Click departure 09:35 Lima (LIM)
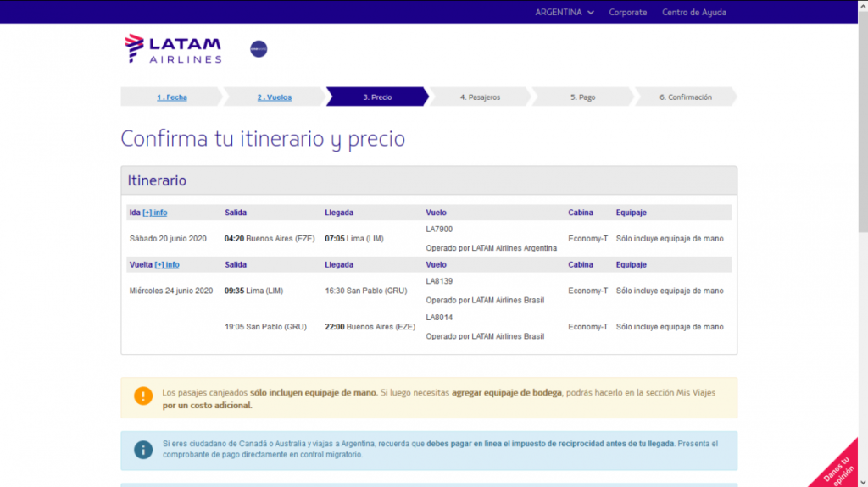The image size is (868, 487). pyautogui.click(x=253, y=291)
